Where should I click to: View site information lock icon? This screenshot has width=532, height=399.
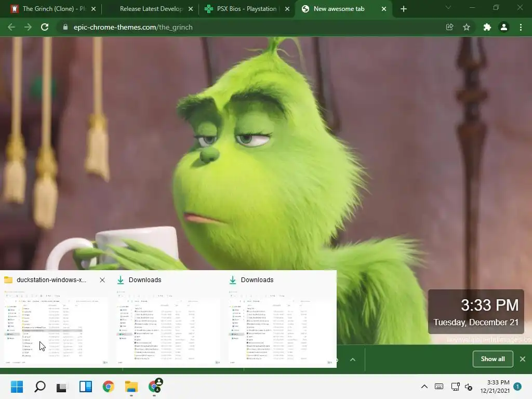(x=65, y=27)
